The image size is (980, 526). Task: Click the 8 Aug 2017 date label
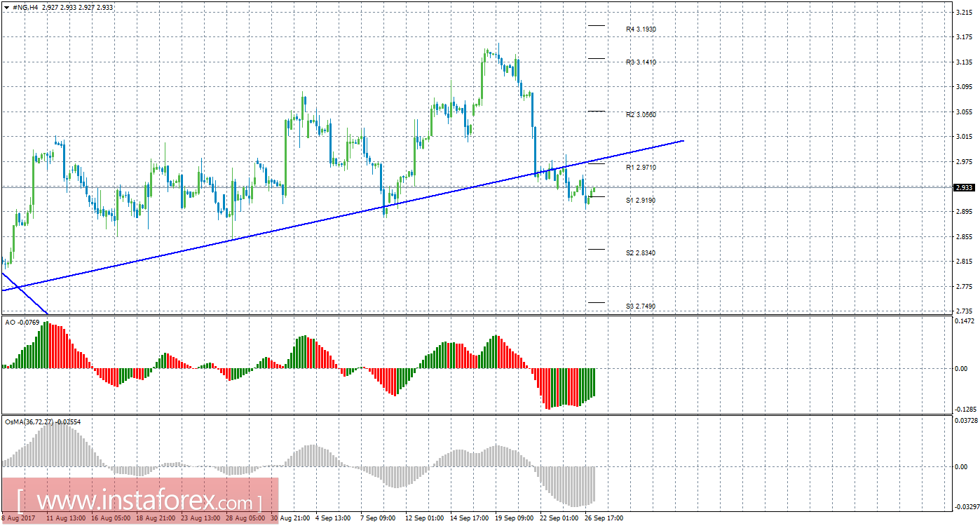tap(17, 519)
